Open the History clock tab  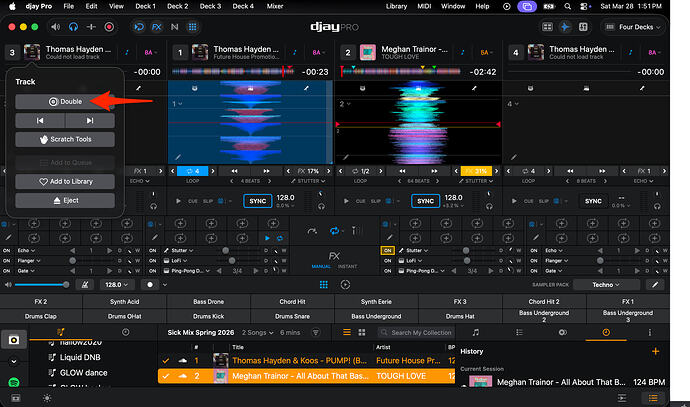606,333
